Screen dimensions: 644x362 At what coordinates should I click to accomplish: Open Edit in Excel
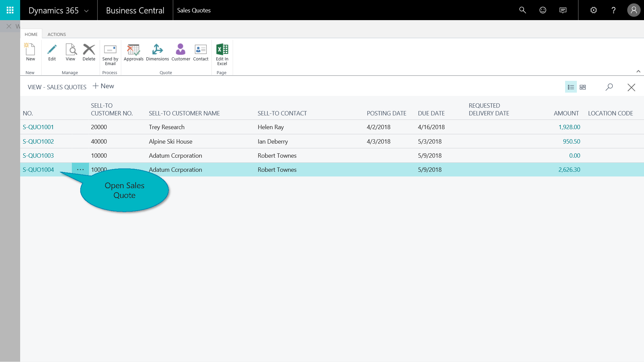[x=222, y=54]
